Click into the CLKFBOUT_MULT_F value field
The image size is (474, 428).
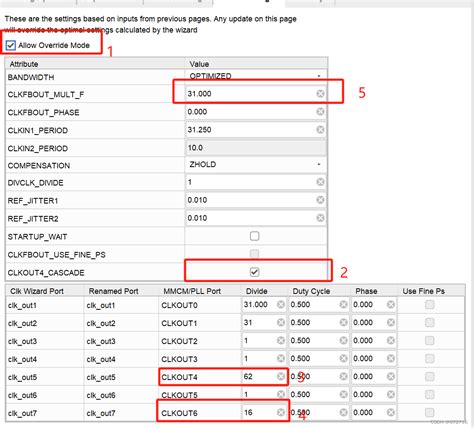pyautogui.click(x=256, y=94)
